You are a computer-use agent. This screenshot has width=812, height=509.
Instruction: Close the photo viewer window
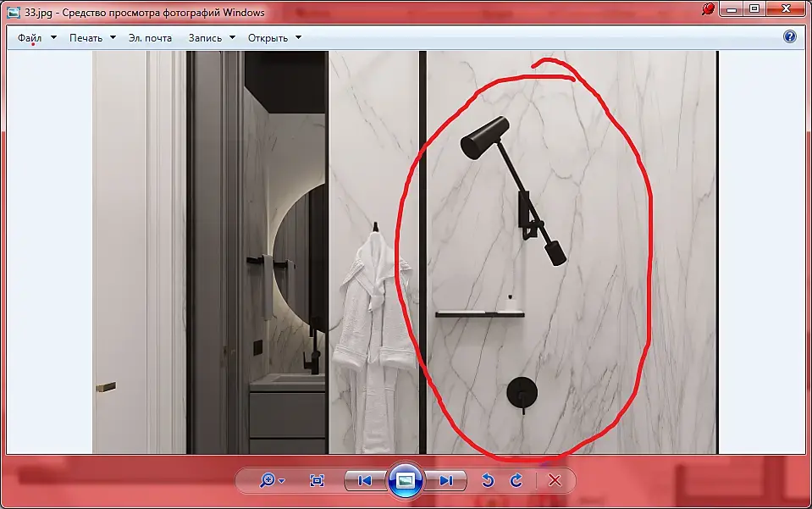(x=786, y=8)
